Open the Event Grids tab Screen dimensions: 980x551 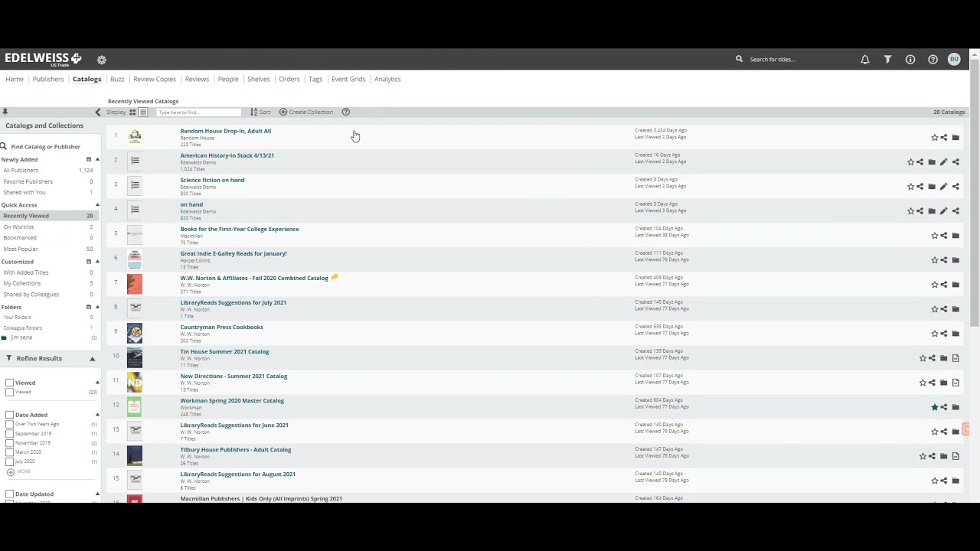[x=348, y=79]
